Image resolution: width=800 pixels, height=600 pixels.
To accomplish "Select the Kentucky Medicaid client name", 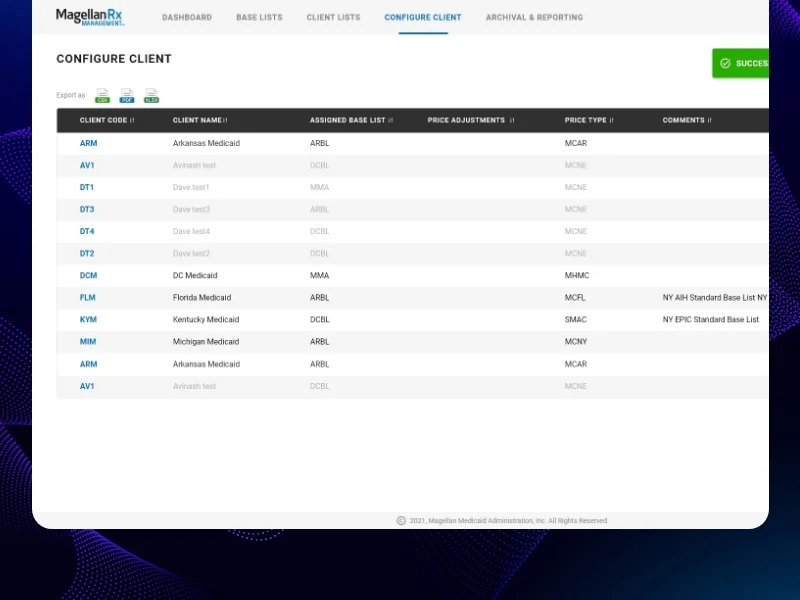I will pos(206,319).
